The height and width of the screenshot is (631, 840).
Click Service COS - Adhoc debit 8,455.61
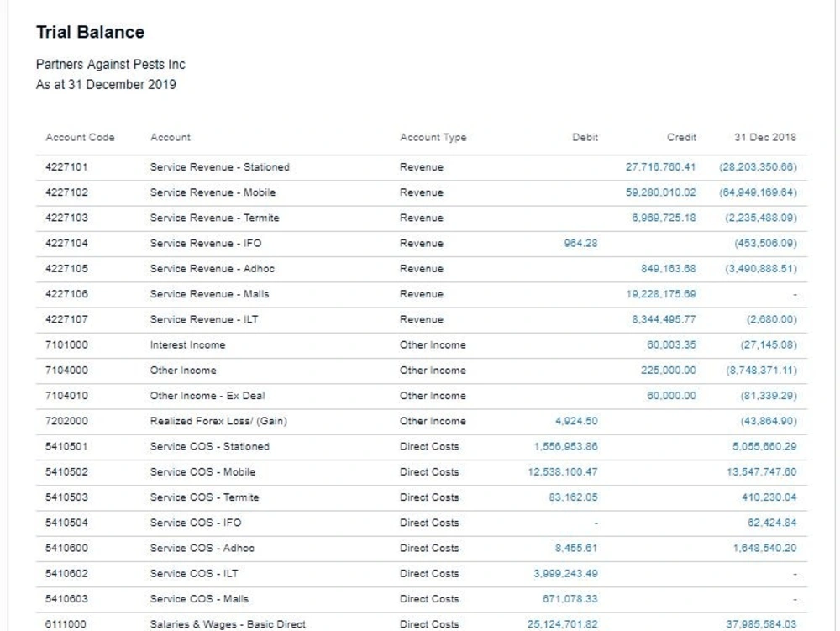[576, 549]
